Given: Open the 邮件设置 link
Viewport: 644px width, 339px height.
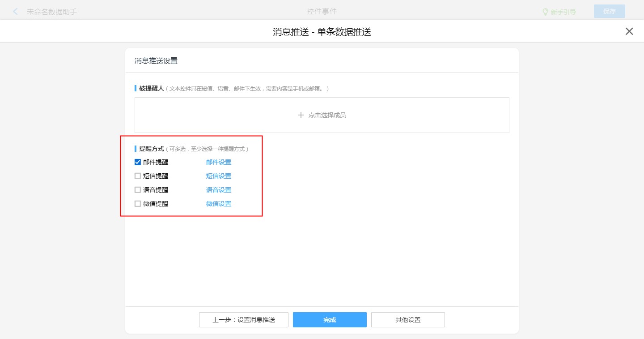Looking at the screenshot, I should tap(218, 162).
